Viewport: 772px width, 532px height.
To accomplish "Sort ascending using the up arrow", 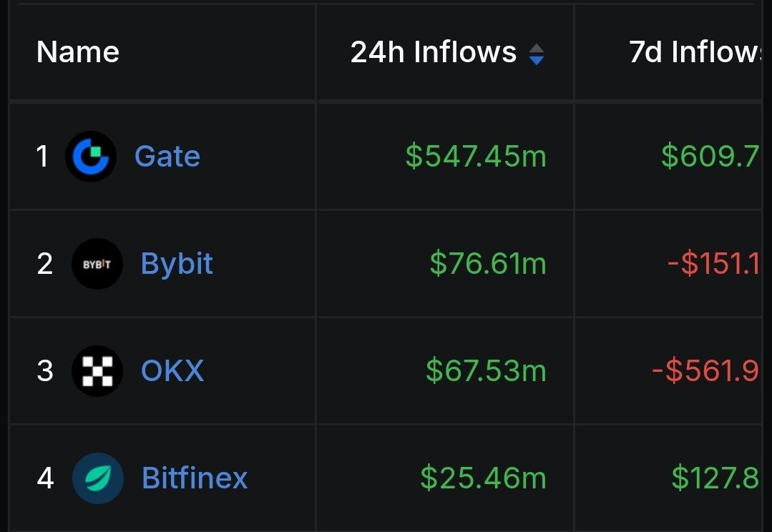I will (536, 48).
